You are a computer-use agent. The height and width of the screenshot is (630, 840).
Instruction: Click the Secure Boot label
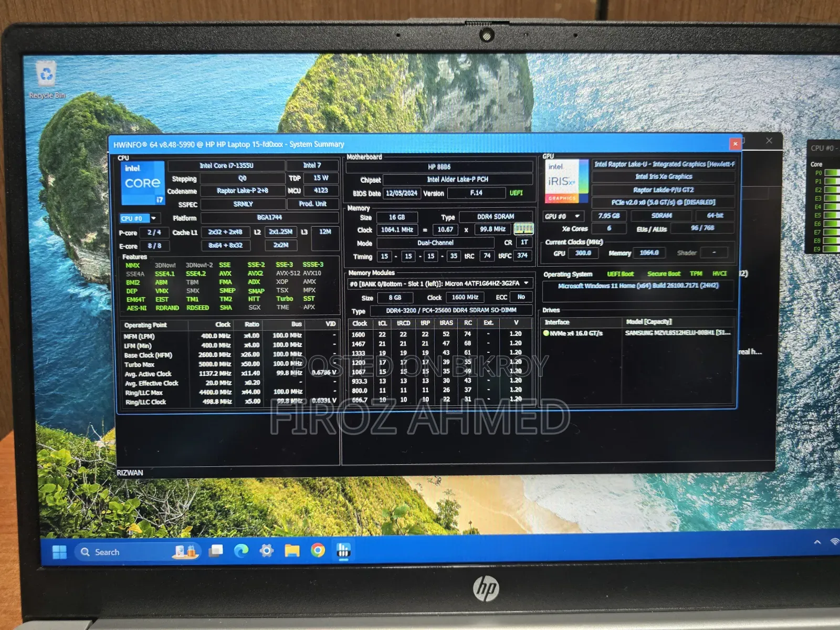point(664,274)
